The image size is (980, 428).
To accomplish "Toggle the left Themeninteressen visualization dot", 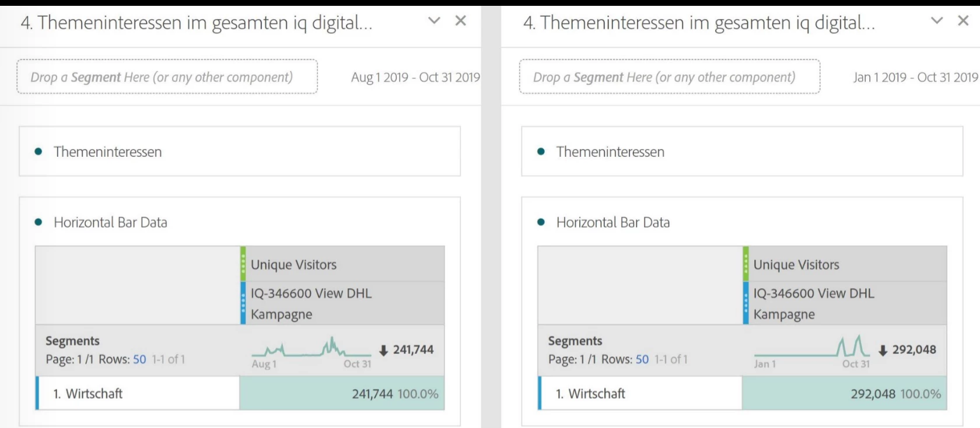I will [38, 152].
